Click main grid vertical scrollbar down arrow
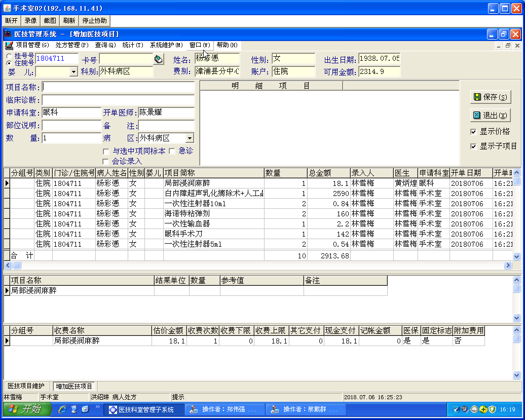 coord(516,257)
